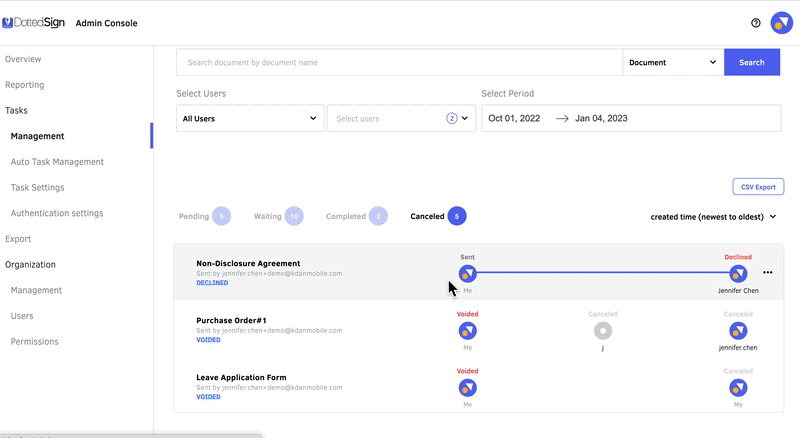
Task: Open Export in the sidebar
Action: tap(18, 239)
